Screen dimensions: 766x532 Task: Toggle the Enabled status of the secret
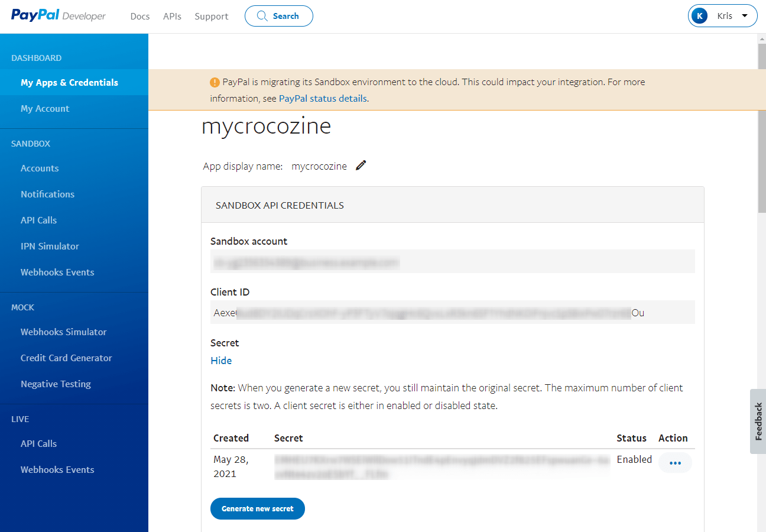tap(634, 459)
